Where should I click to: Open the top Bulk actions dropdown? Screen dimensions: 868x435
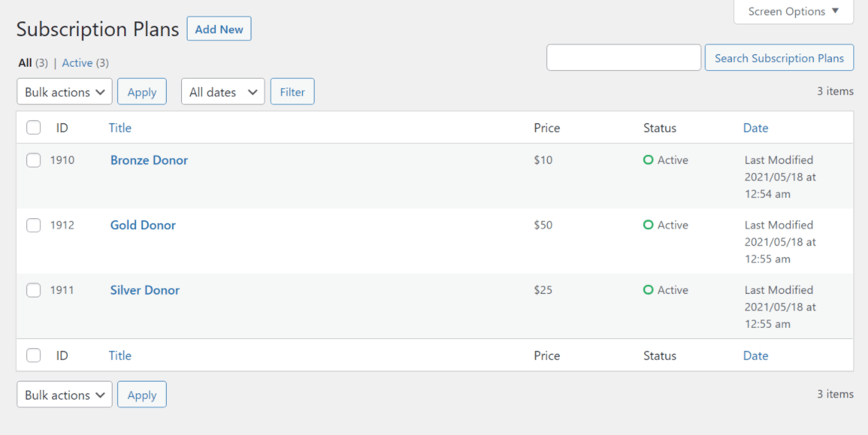65,92
